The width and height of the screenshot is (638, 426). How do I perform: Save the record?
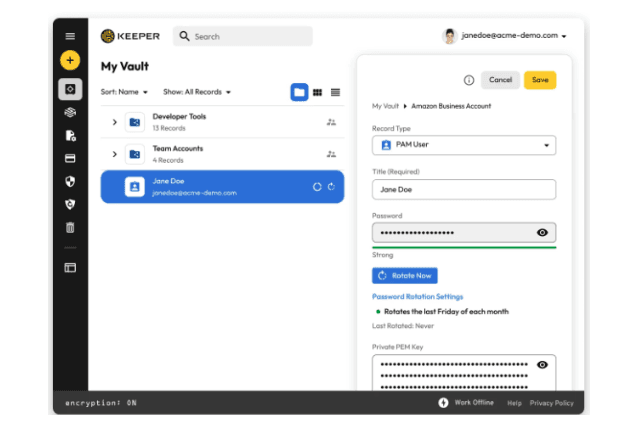point(540,80)
